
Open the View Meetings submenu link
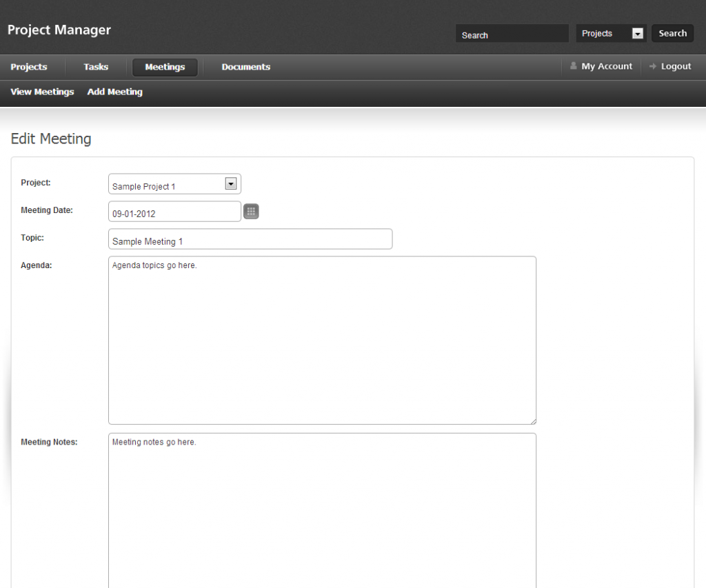[42, 92]
